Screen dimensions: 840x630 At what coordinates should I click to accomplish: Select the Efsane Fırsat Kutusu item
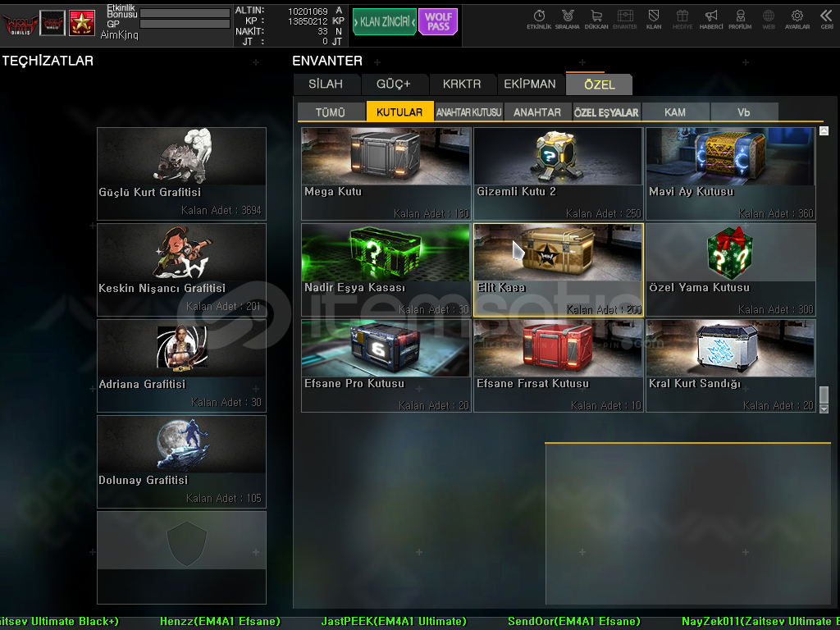(x=558, y=365)
